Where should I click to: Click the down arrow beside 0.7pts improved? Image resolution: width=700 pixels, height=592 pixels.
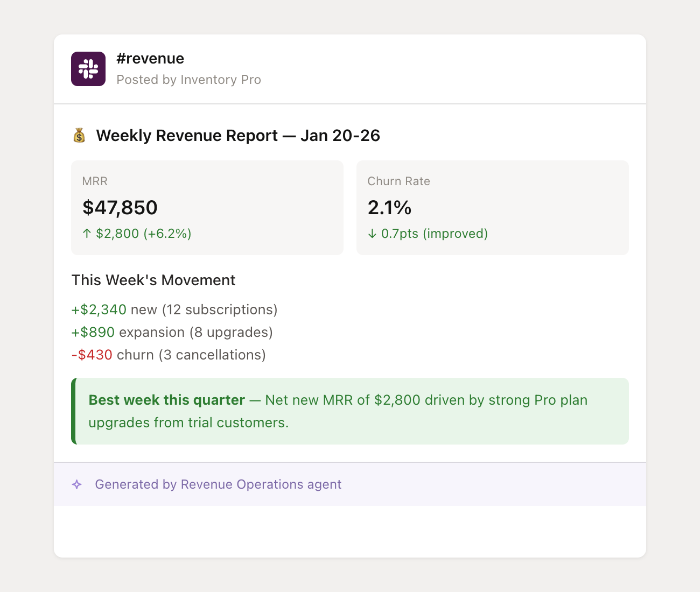click(x=372, y=234)
